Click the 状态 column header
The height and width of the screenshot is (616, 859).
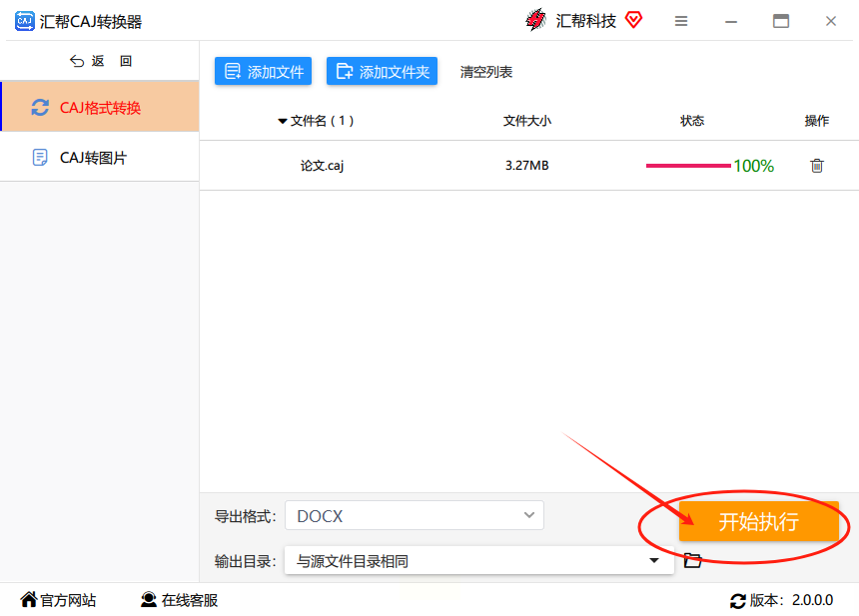[x=692, y=121]
